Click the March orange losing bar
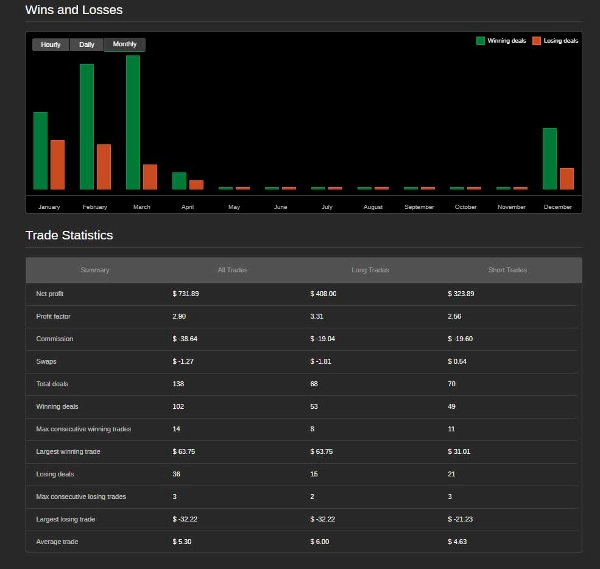The height and width of the screenshot is (569, 600). [150, 177]
